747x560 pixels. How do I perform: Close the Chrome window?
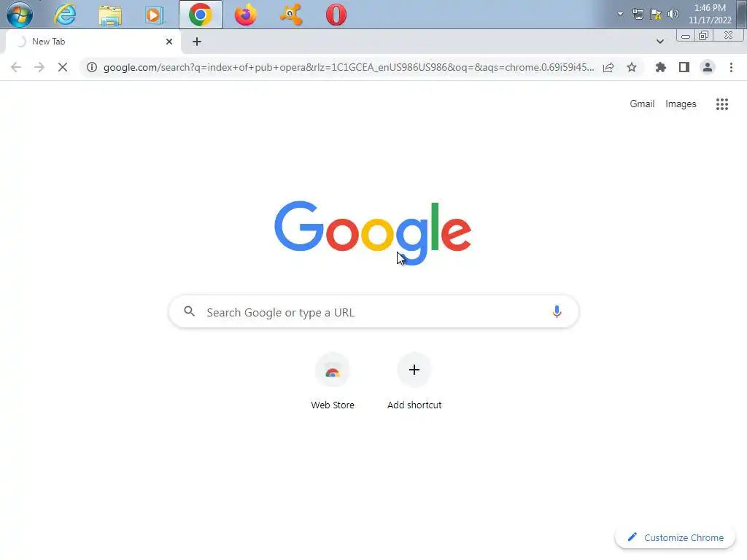(729, 36)
